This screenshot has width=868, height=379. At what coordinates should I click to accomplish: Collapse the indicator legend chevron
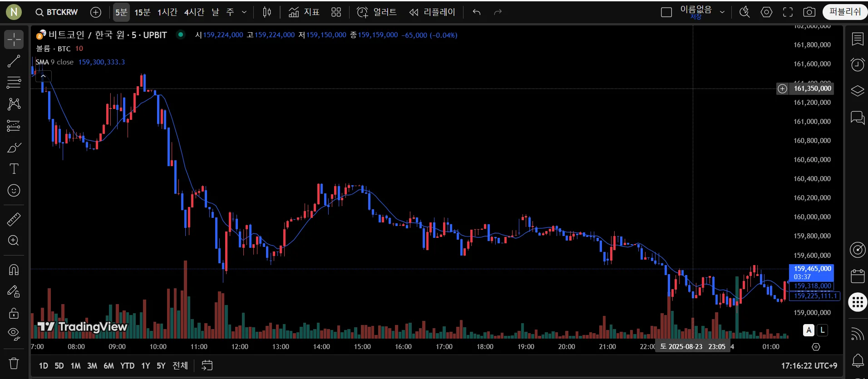tap(43, 76)
